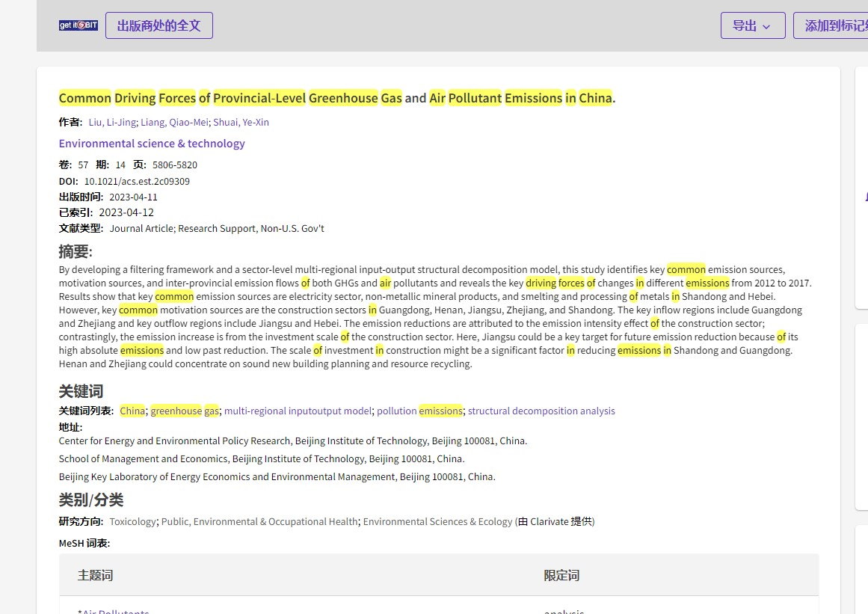Open the Environmental science & technology journal link
Image resolution: width=868 pixels, height=614 pixels.
tap(152, 144)
